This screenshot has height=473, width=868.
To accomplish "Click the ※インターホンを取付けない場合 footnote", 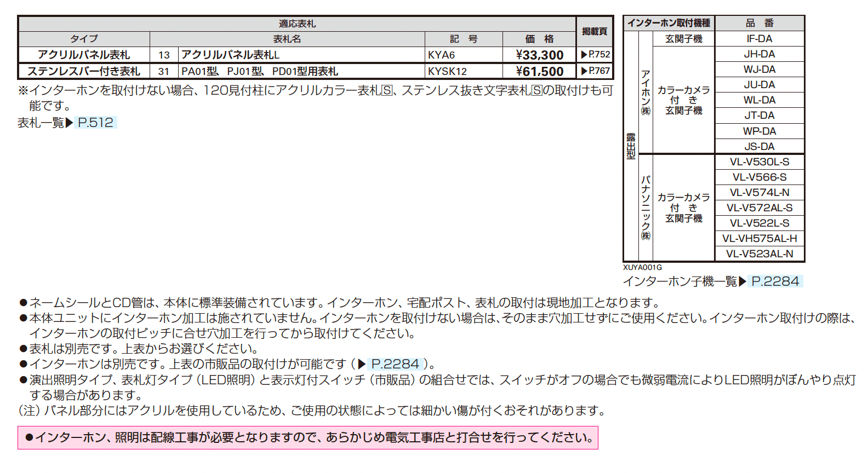I will [x=316, y=97].
